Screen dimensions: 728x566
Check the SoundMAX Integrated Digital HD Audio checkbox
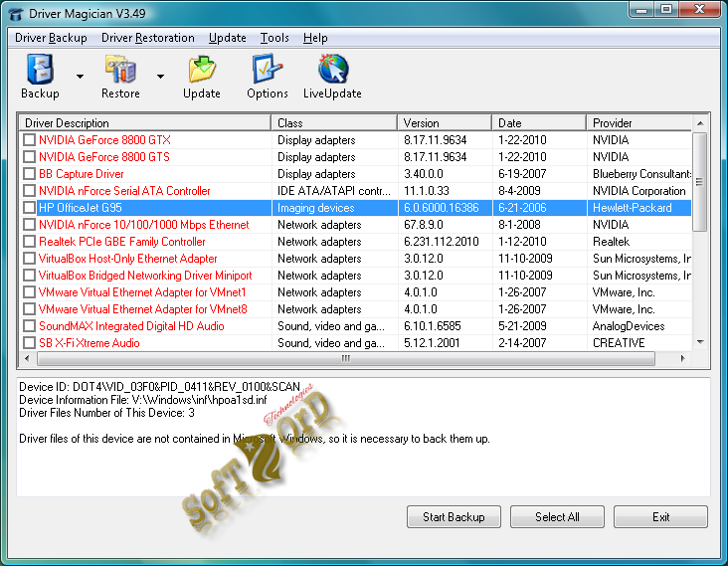point(29,326)
